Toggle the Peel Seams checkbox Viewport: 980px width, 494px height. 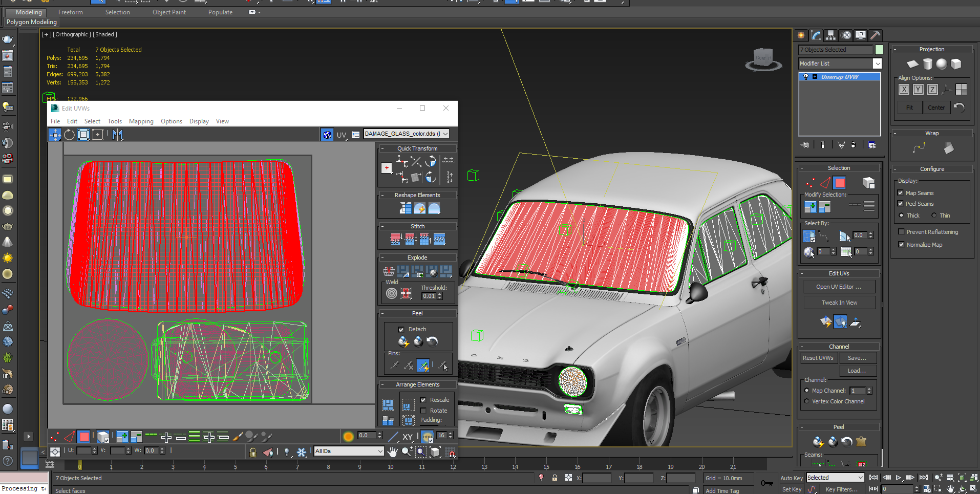click(901, 204)
